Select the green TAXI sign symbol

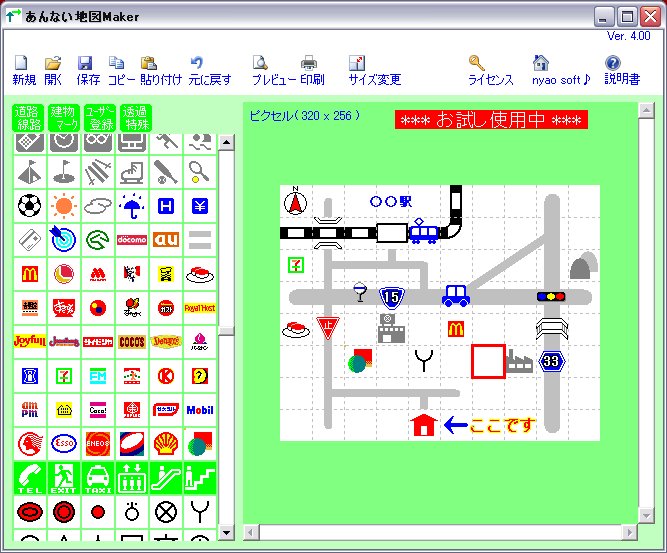(98, 477)
